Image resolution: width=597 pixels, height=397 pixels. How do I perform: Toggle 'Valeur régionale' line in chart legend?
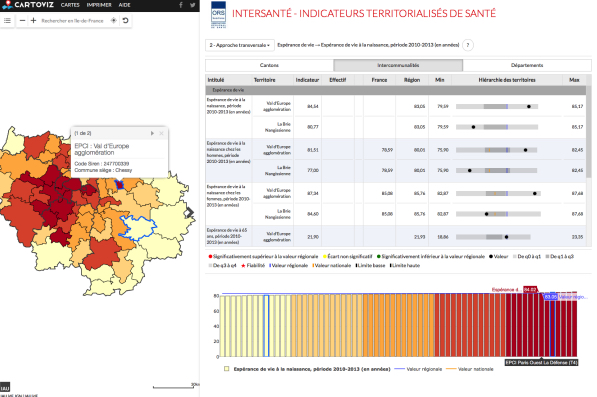418,369
